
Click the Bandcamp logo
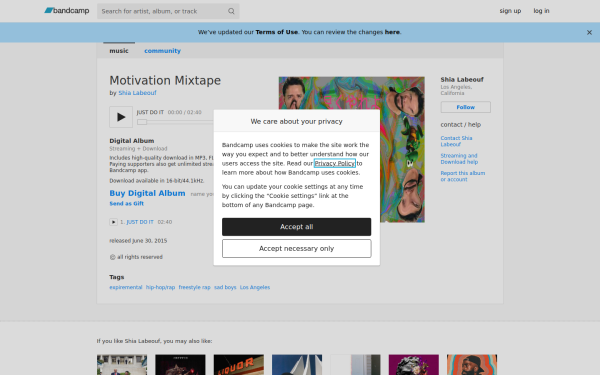pos(67,11)
